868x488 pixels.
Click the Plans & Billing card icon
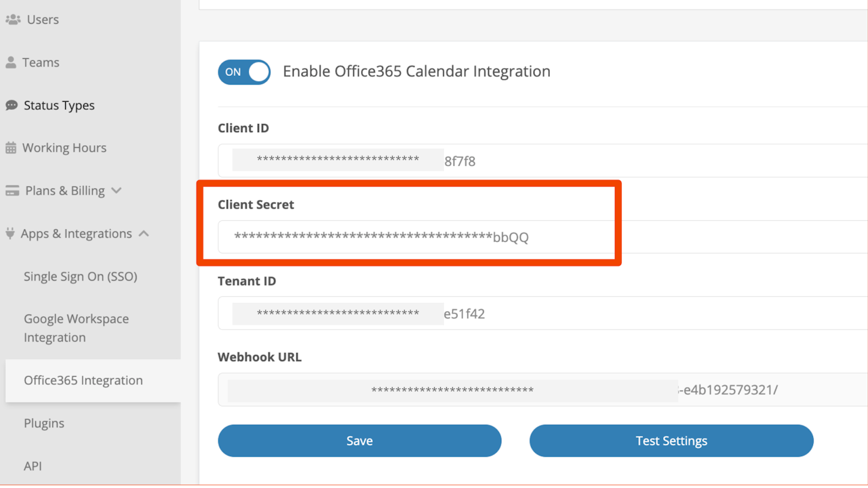pos(12,191)
